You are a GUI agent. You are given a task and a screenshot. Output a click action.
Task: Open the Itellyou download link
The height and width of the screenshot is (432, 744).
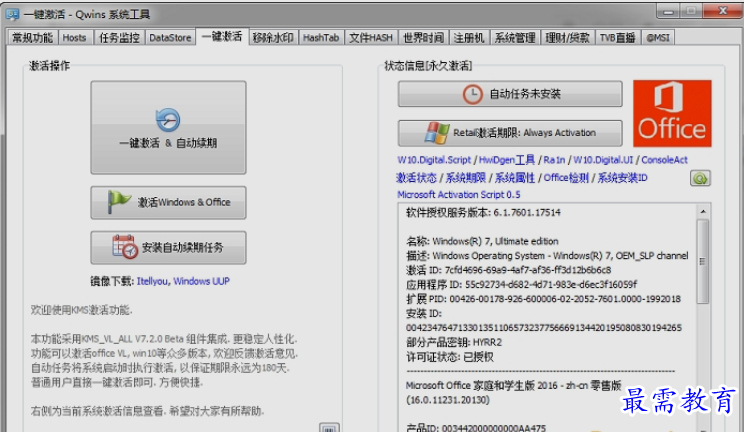(152, 281)
